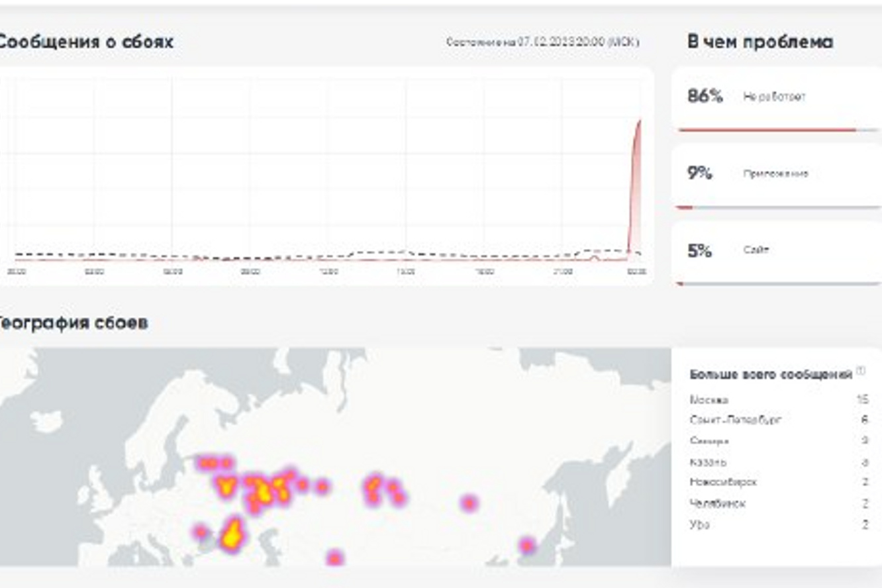Pick Уфа at the bottom of the cities list
The image size is (882, 588).
[x=700, y=524]
